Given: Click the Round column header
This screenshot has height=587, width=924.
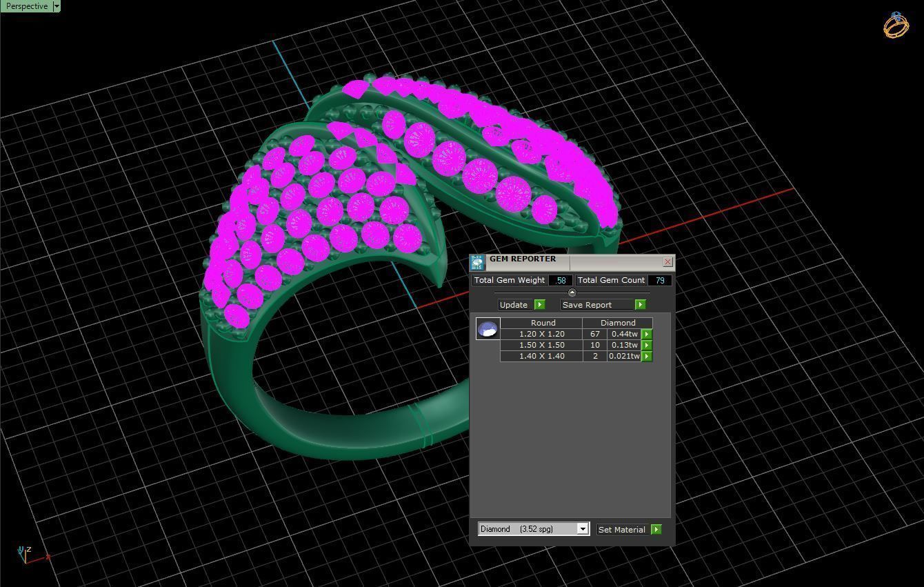Looking at the screenshot, I should coord(543,323).
